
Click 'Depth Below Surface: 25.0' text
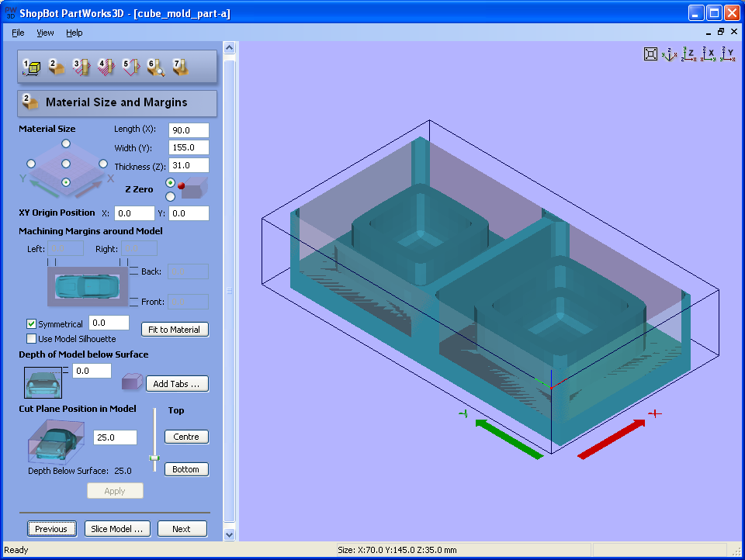[x=80, y=471]
